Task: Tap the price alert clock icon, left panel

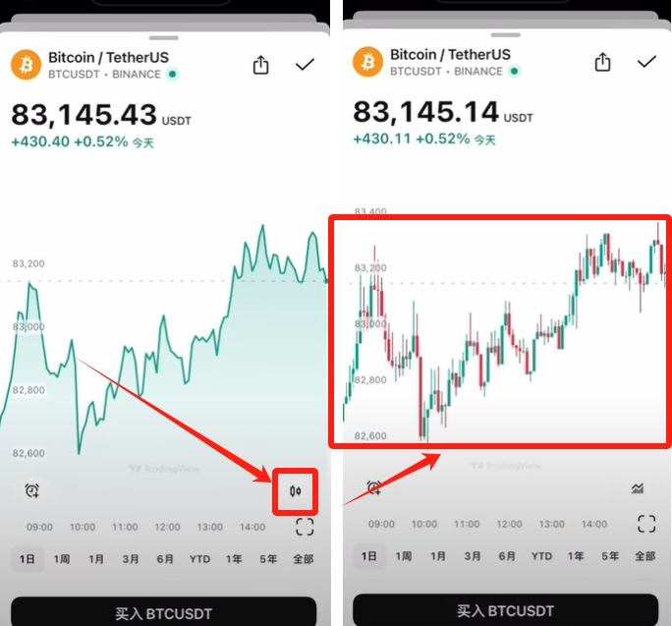Action: coord(31,490)
